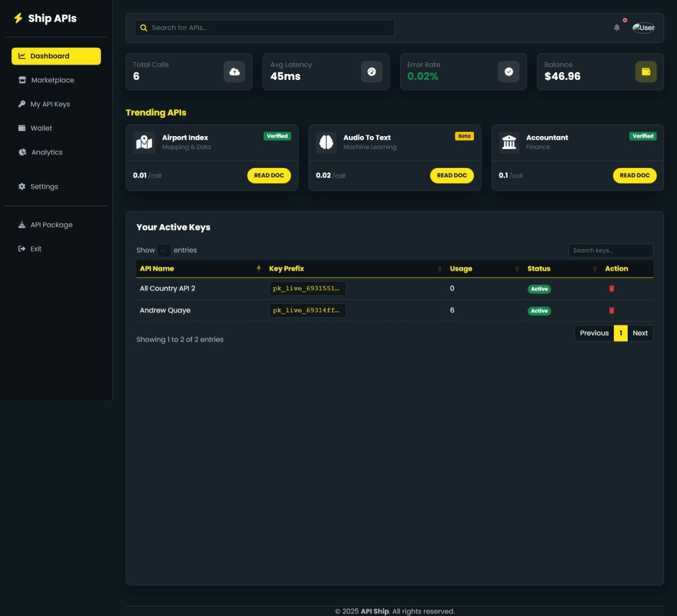677x616 pixels.
Task: Open the Wallet section
Action: coord(41,128)
